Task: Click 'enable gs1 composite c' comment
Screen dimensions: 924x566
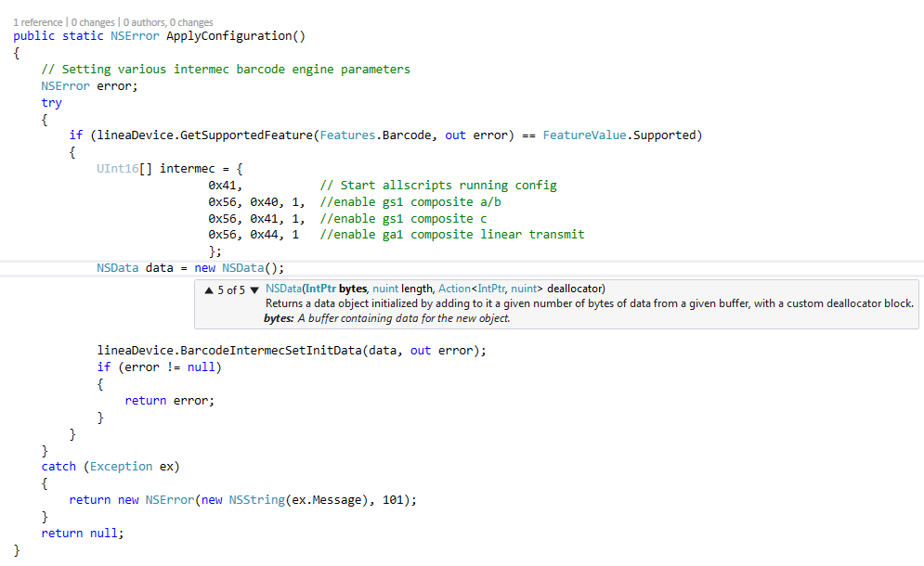Action: point(404,218)
